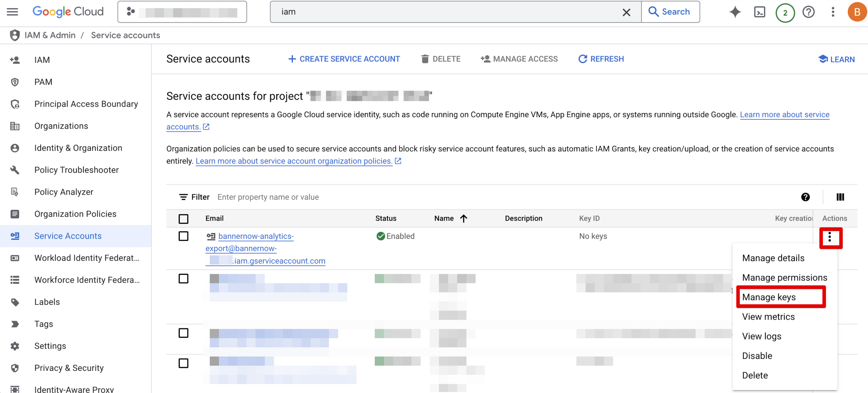This screenshot has width=868, height=393.
Task: Sort by Status column header
Action: [x=386, y=218]
